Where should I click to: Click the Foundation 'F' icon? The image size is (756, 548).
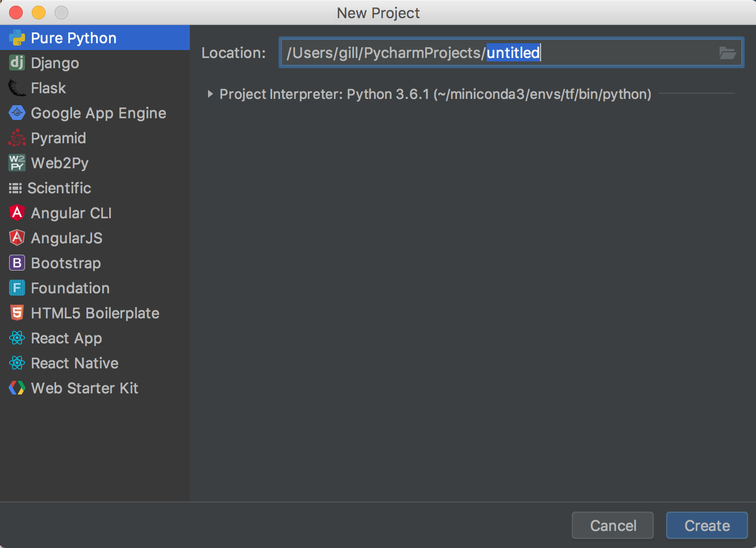coord(16,288)
